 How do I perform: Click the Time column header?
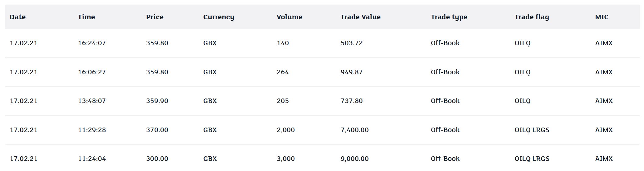pyautogui.click(x=86, y=17)
